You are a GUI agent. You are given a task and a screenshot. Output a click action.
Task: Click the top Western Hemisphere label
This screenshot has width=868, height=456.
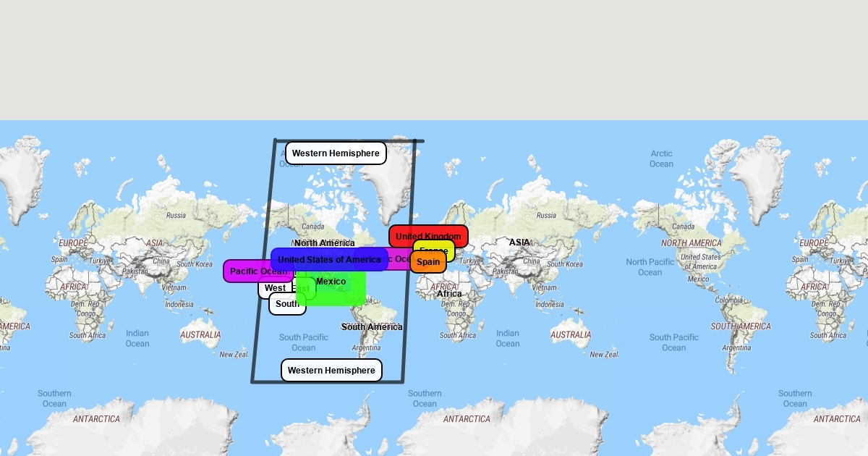(x=336, y=153)
